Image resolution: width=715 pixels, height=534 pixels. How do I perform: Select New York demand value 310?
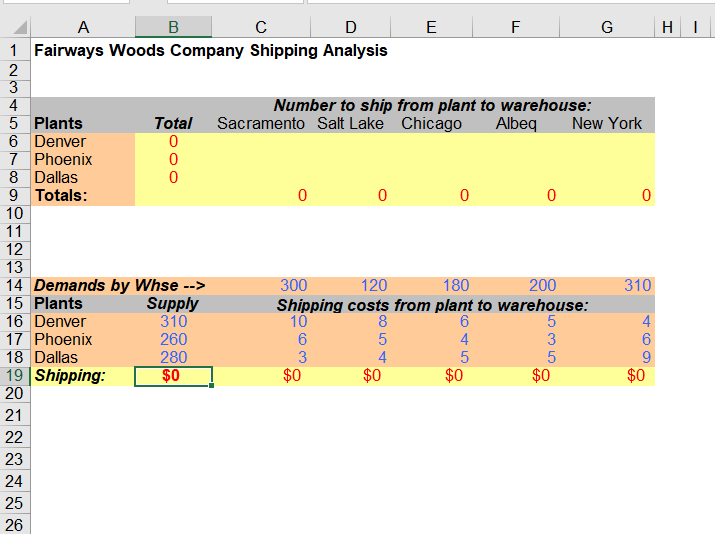(607, 285)
